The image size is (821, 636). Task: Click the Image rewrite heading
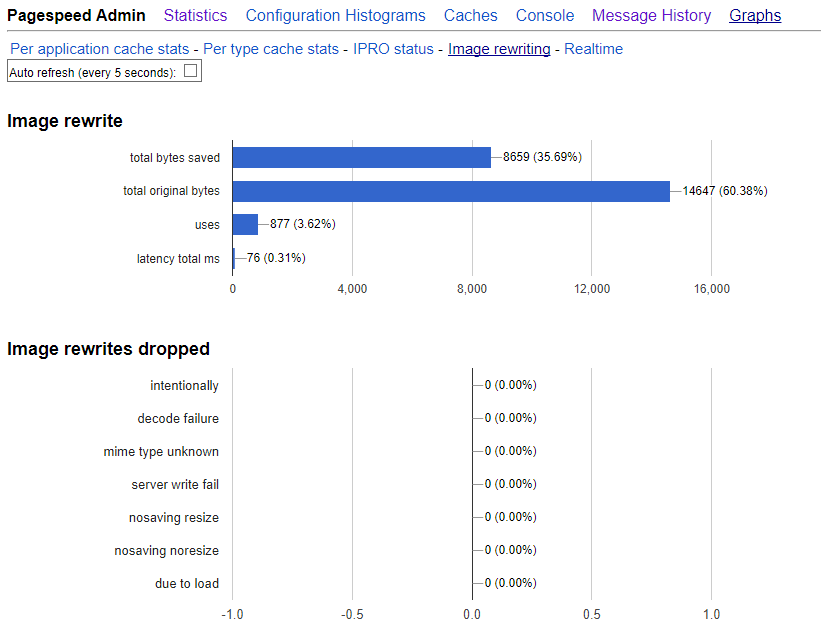[x=65, y=121]
